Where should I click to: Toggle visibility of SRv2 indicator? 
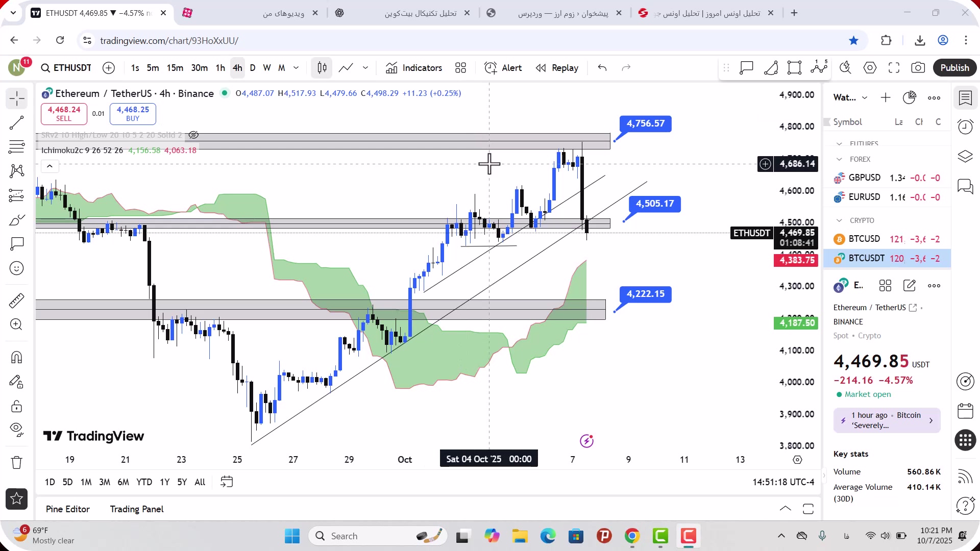[193, 135]
